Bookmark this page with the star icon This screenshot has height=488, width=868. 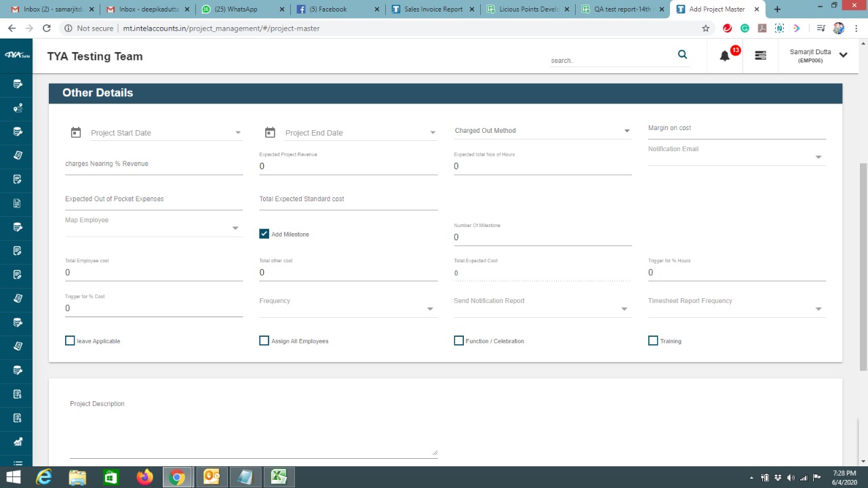(706, 28)
